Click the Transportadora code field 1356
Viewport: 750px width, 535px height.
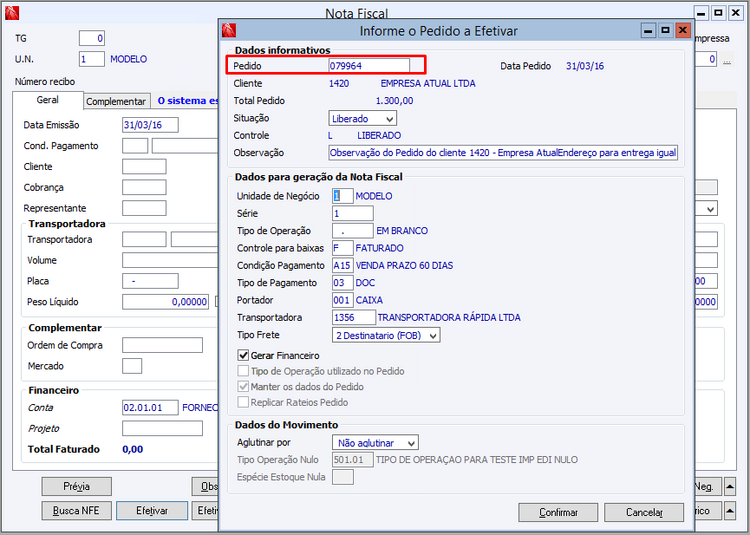[354, 317]
